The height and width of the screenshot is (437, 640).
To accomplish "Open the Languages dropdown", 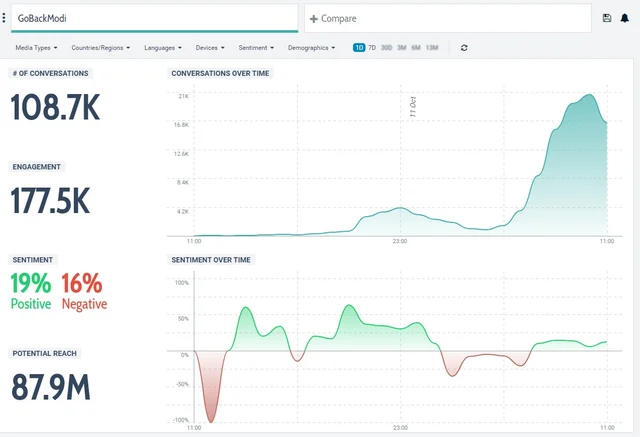I will pos(163,48).
